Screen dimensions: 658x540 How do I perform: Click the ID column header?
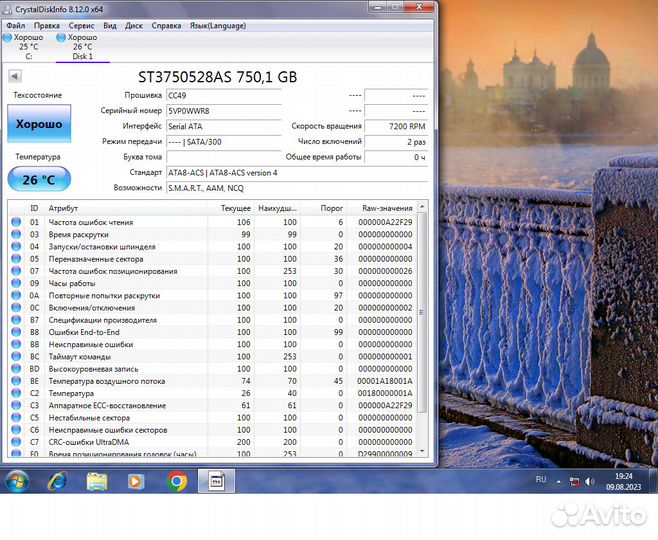click(x=34, y=208)
